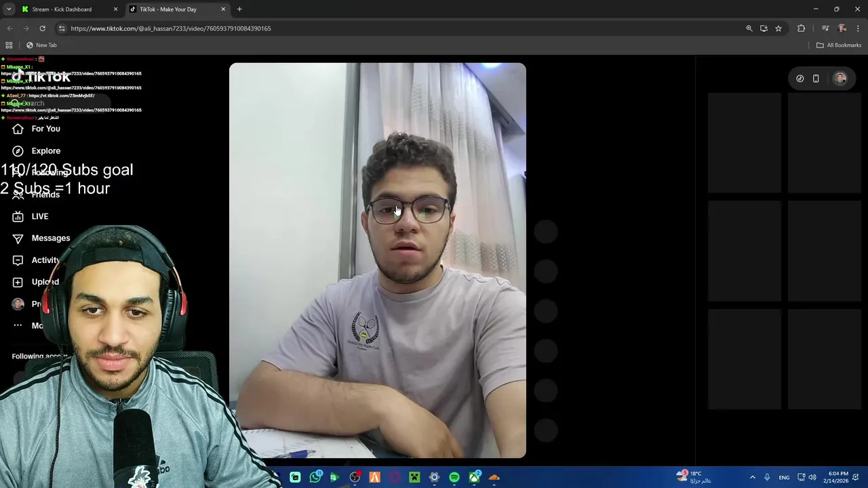Viewport: 868px width, 488px height.
Task: Click the install app icon in address bar
Action: (x=764, y=28)
